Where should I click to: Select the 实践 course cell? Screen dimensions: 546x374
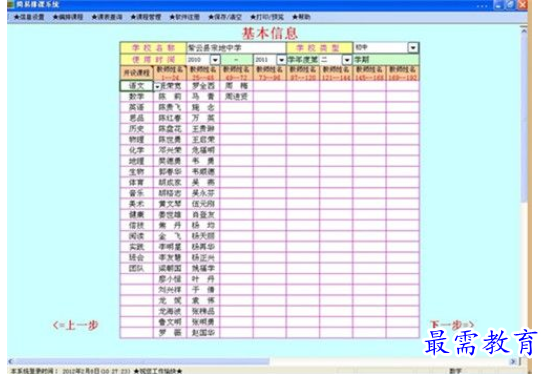(x=136, y=247)
